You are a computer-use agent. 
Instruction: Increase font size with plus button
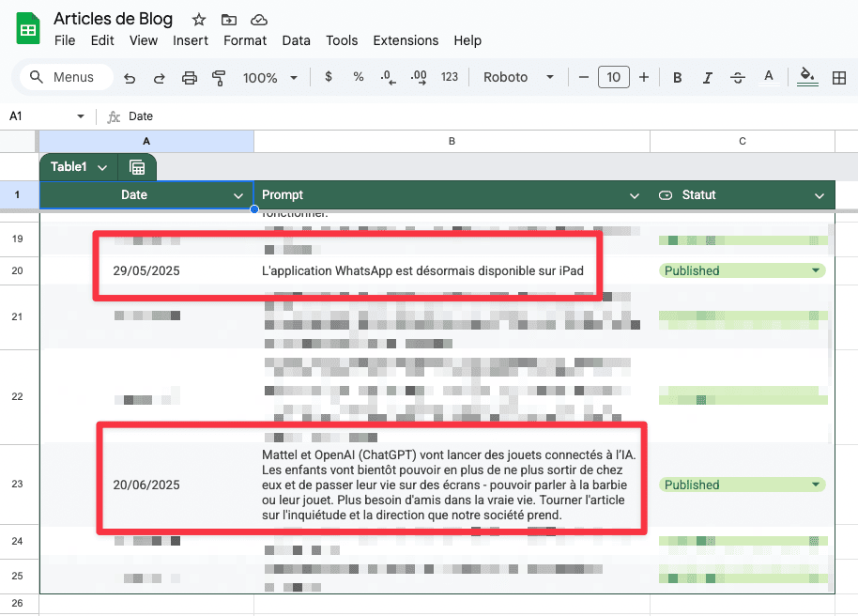coord(644,77)
